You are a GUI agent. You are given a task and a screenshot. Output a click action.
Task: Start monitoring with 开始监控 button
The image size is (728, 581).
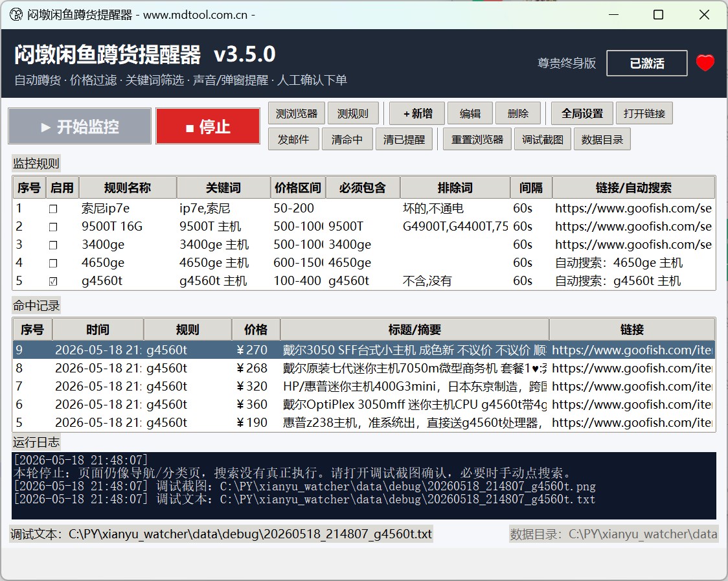click(80, 126)
